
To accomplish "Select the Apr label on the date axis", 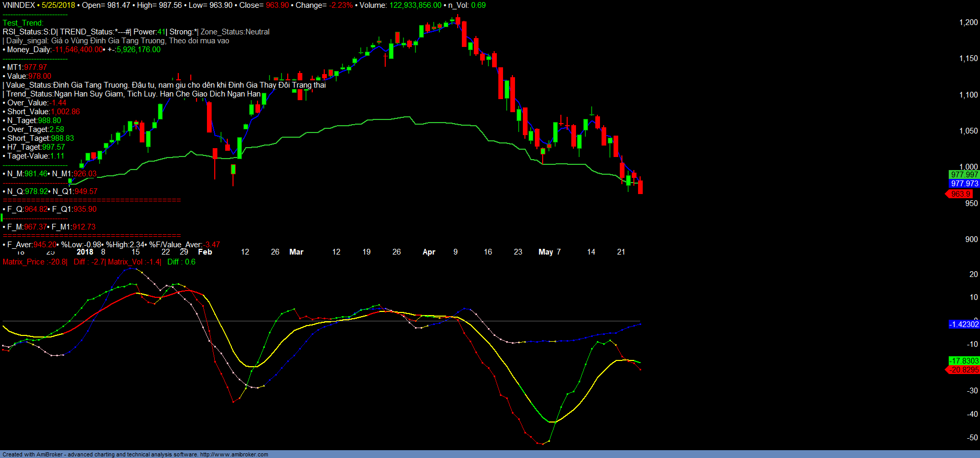I will point(428,252).
